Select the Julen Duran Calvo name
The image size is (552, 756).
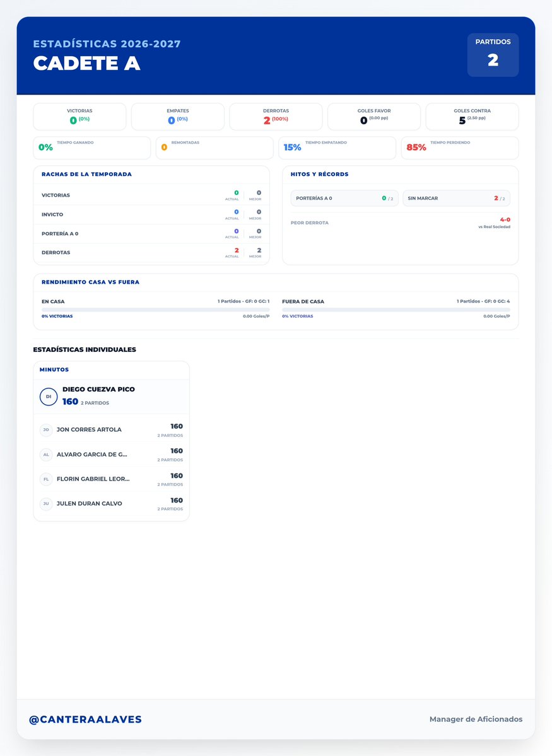pos(89,503)
